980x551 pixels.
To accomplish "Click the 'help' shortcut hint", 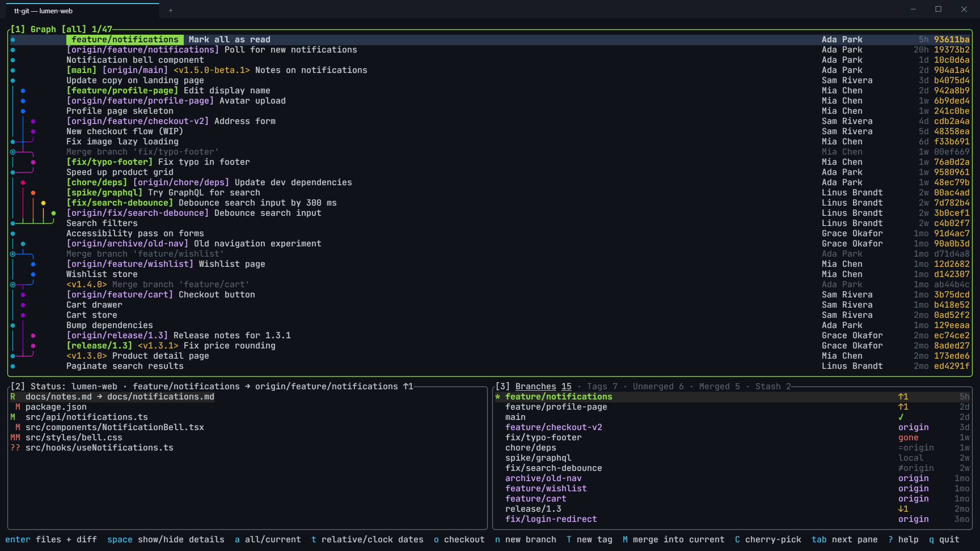I will tap(903, 539).
